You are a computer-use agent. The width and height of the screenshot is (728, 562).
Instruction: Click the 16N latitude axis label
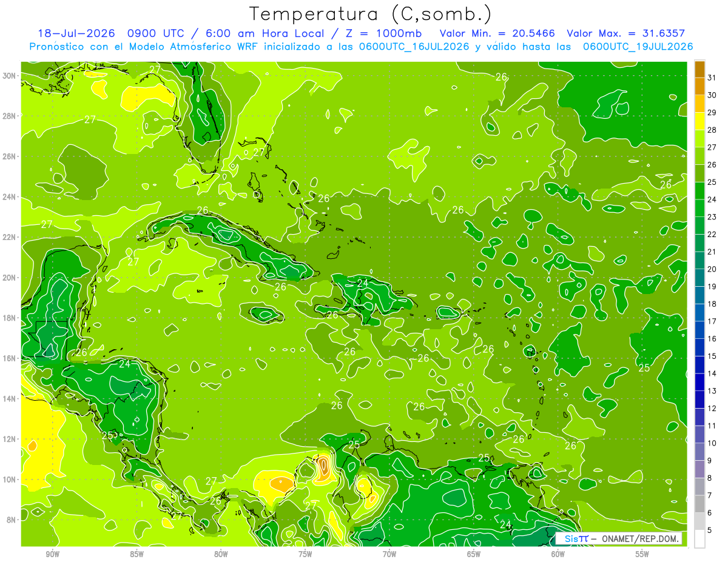9,358
